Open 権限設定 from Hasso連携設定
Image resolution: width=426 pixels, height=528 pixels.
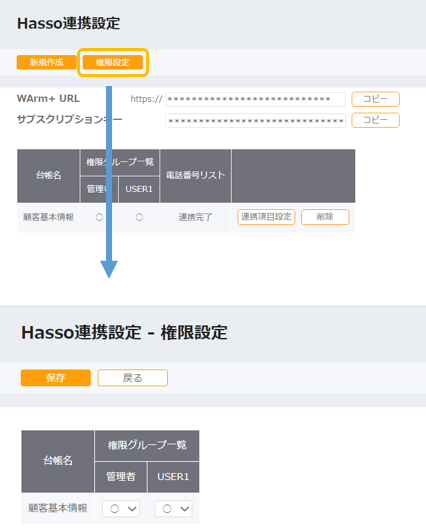(x=113, y=62)
